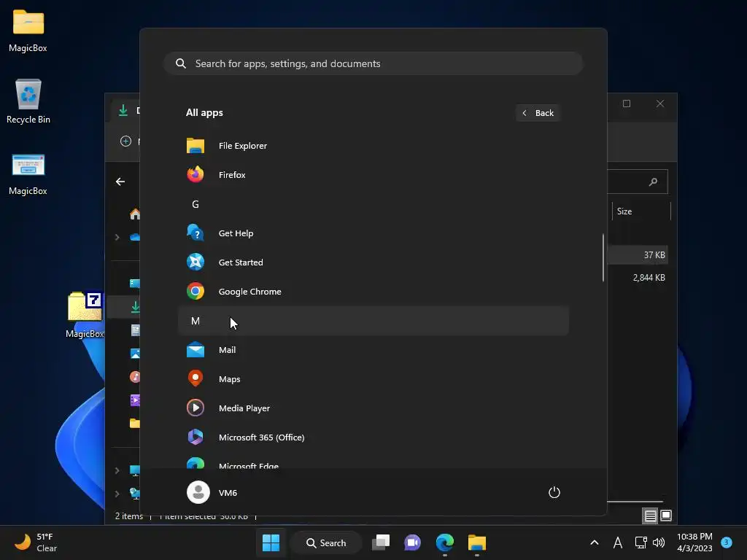Select the MagicBox application desktop shortcut
Screen dimensions: 747x560
click(28, 174)
